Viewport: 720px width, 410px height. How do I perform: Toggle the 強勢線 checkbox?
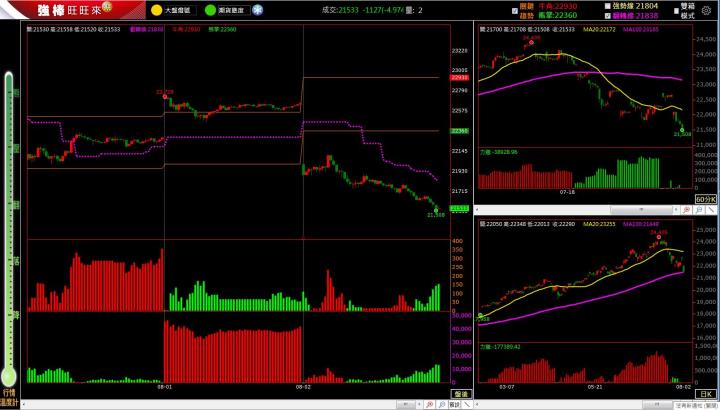coord(608,6)
